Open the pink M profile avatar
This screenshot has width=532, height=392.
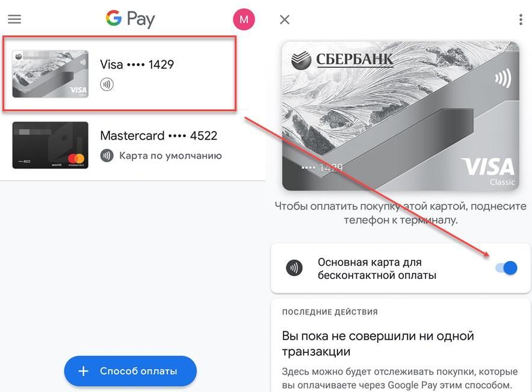click(x=244, y=19)
